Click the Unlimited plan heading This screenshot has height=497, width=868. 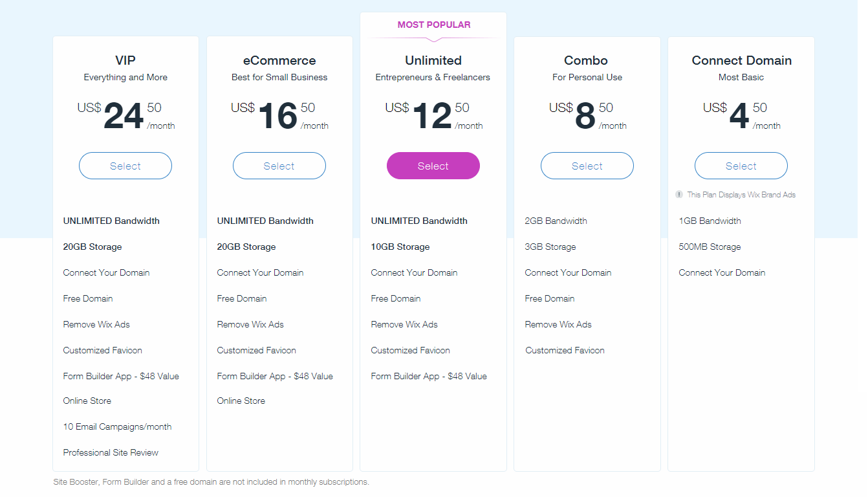coord(433,60)
